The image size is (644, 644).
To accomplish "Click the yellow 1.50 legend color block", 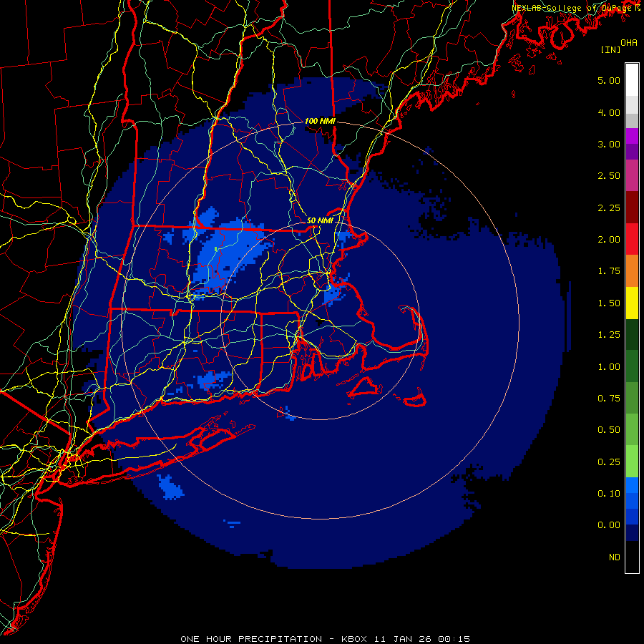I will [632, 303].
